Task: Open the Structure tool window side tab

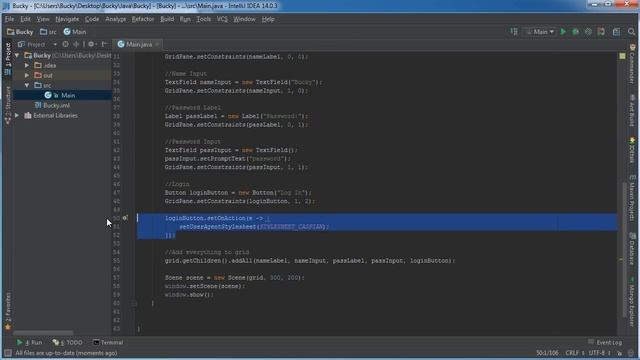Action: click(x=8, y=104)
